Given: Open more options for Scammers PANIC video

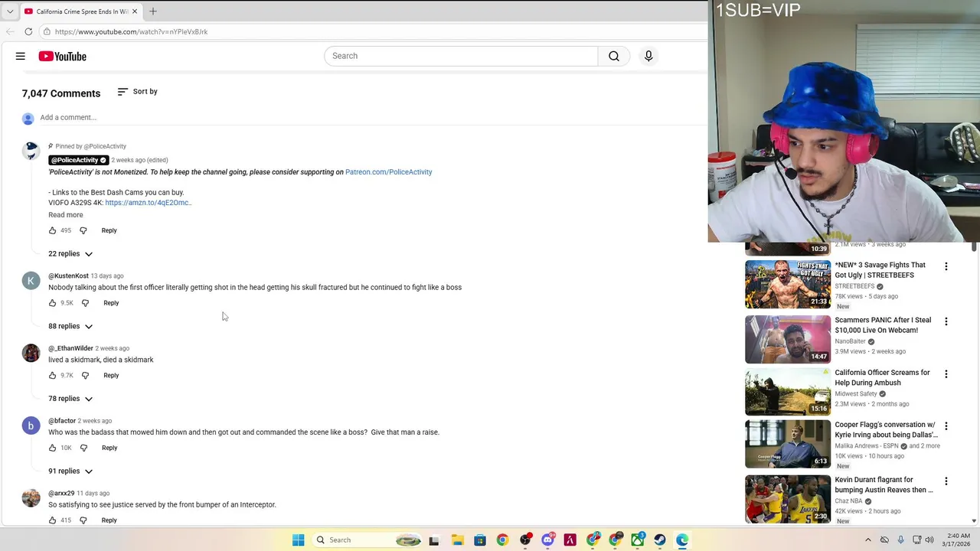Looking at the screenshot, I should pos(946,322).
